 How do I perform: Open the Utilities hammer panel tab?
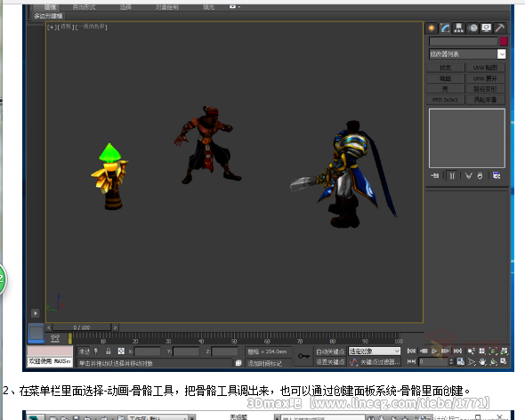point(500,28)
